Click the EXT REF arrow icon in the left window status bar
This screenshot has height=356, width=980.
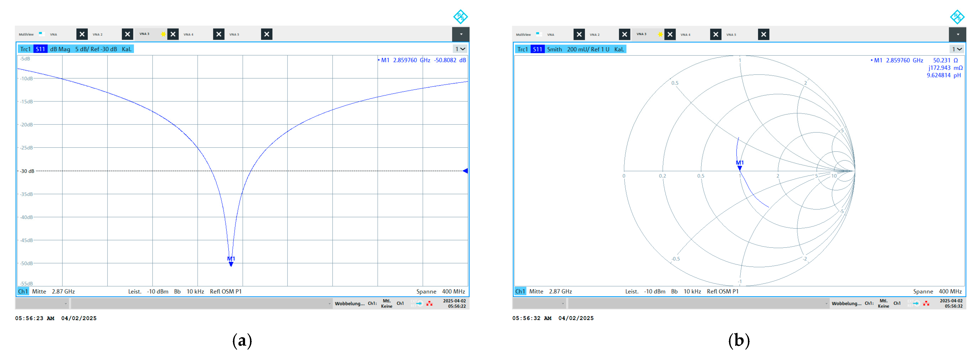pos(419,303)
